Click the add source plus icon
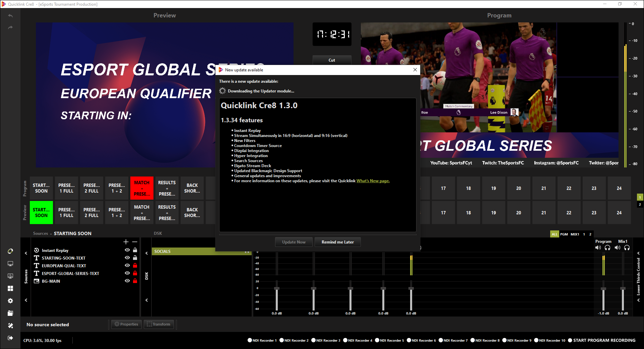644x349 pixels. [x=126, y=242]
